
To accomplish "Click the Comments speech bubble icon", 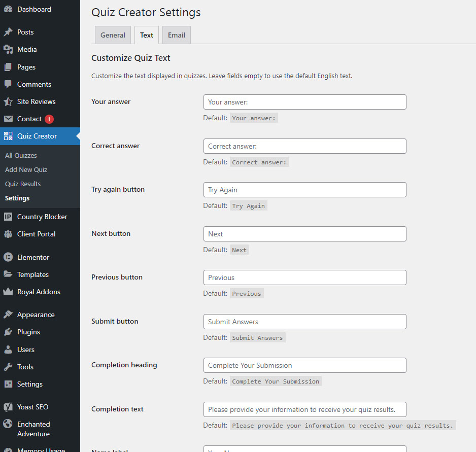I will pos(8,84).
